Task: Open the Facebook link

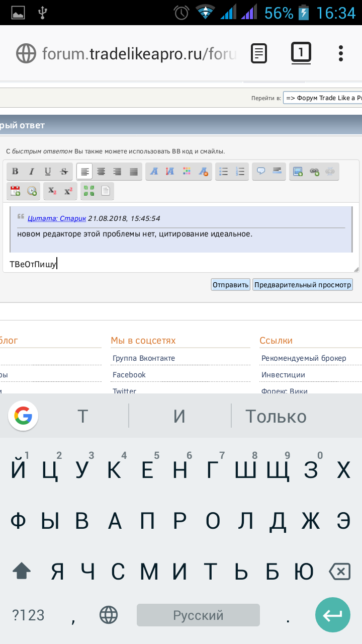Action: tap(129, 375)
